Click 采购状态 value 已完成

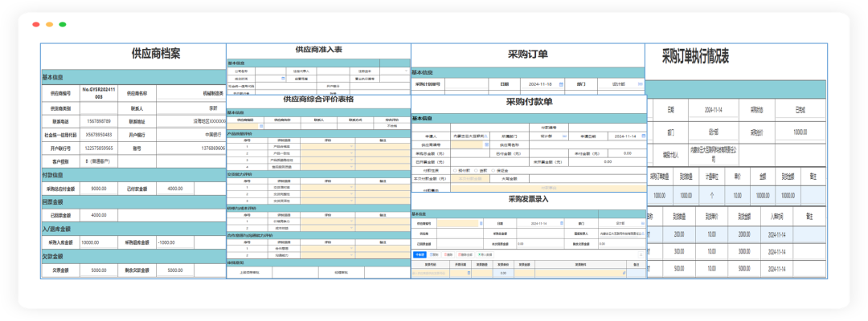click(800, 110)
